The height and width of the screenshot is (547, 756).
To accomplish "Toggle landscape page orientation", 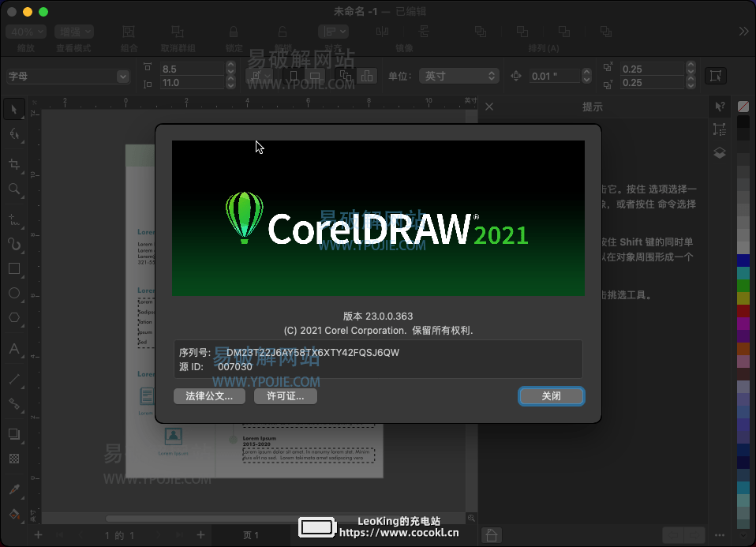I will point(314,77).
